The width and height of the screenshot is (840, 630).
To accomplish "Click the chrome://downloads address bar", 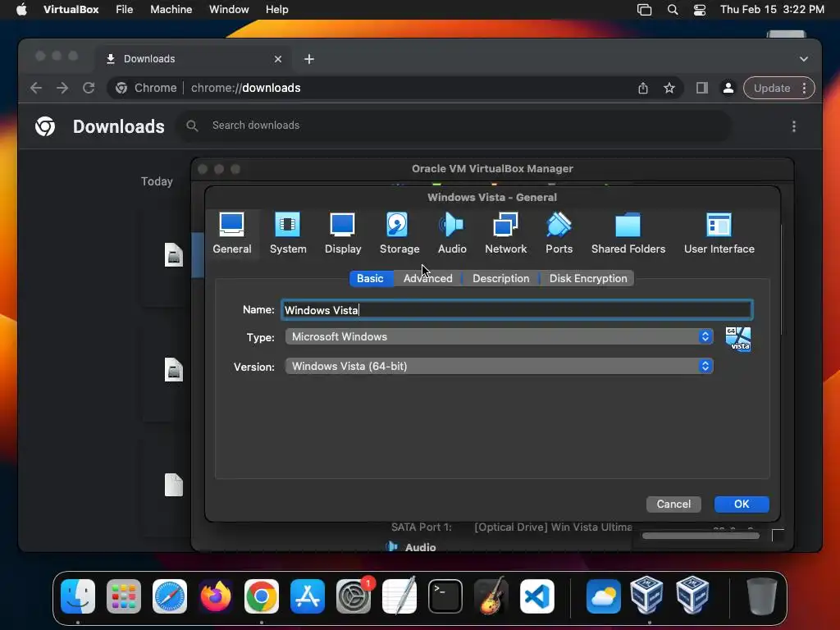I will pyautogui.click(x=395, y=88).
